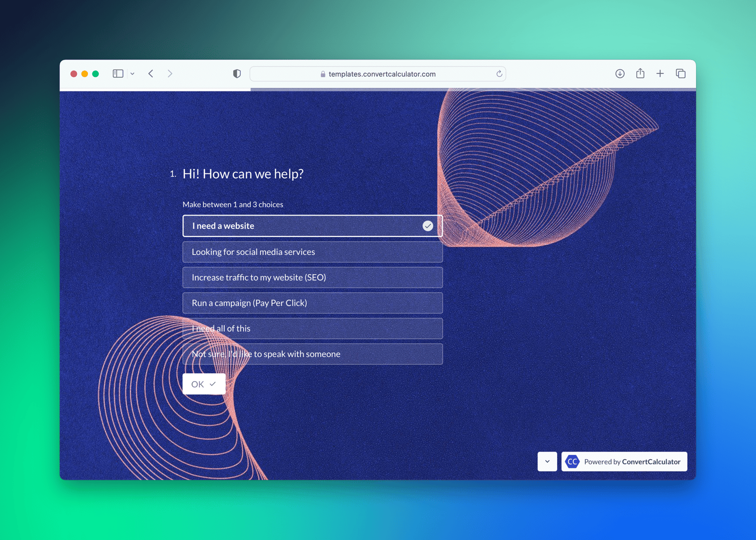Click the ConvertCalculator CC logo

click(572, 461)
